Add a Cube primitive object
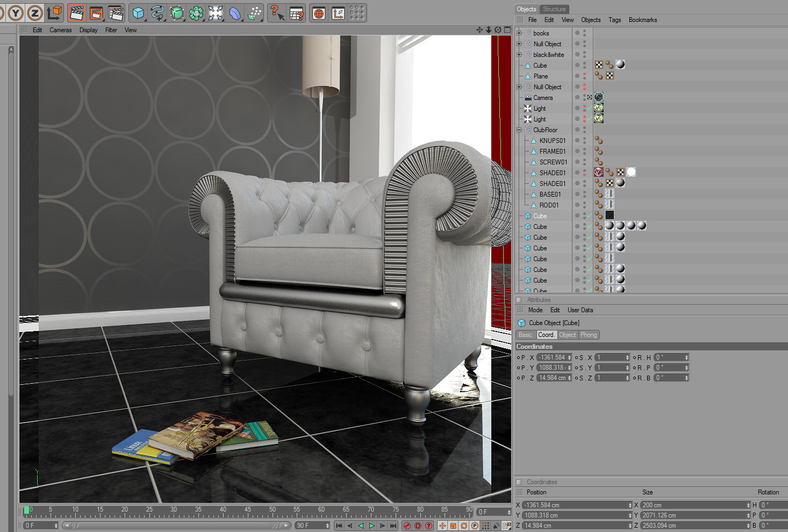This screenshot has width=788, height=532. pos(138,13)
